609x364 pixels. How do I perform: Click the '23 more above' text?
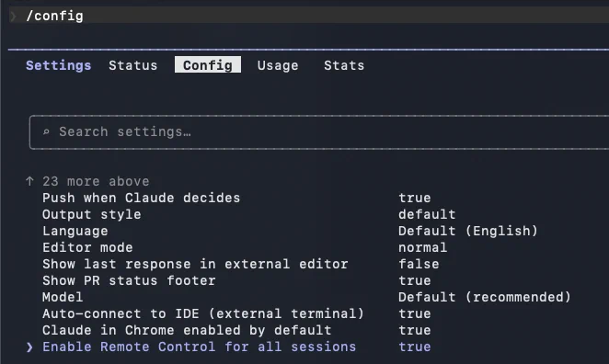click(x=96, y=181)
